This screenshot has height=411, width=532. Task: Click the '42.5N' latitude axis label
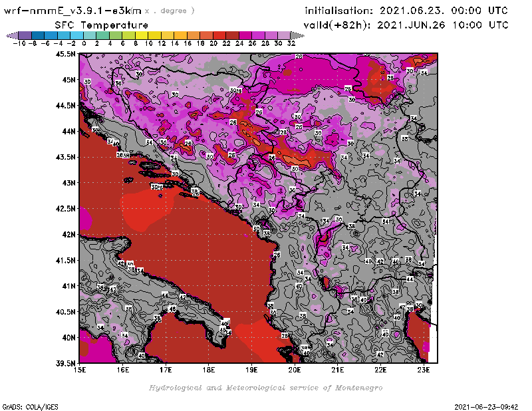(65, 209)
